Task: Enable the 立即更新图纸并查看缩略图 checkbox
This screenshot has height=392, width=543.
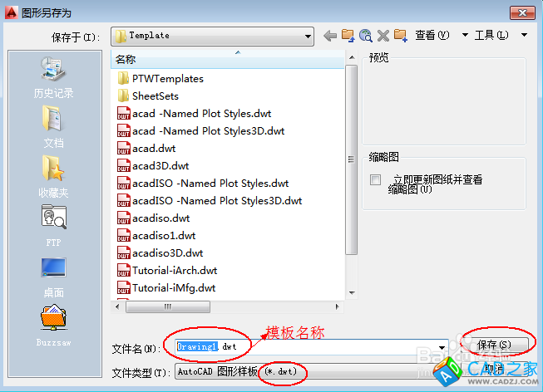Action: [x=375, y=180]
